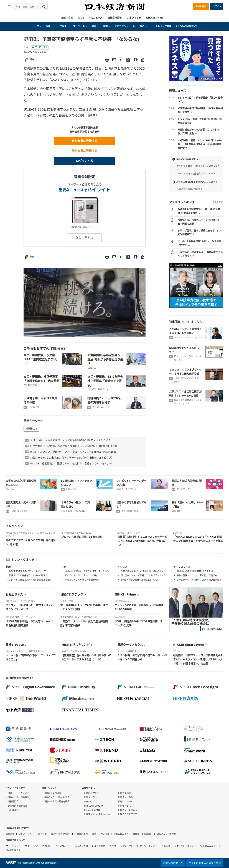The image size is (229, 868).
Task: Open the #トランプ関税 tag
Action: 164,26
